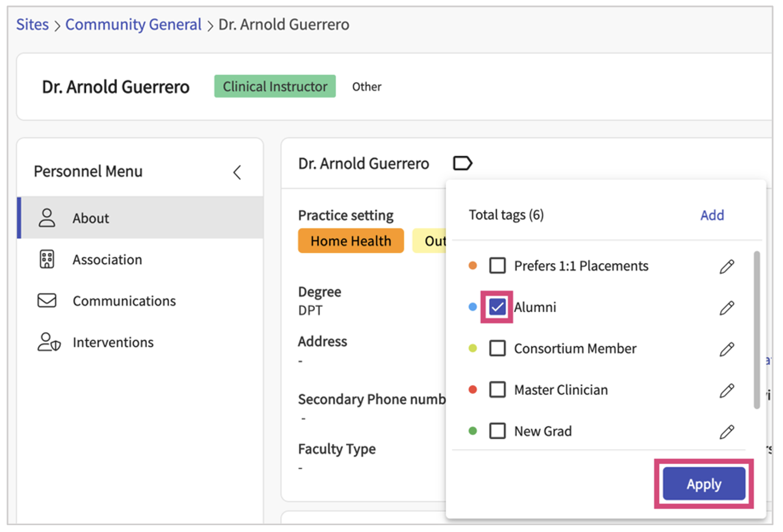783x532 pixels.
Task: Open edit for Master Clinician tag
Action: point(726,390)
